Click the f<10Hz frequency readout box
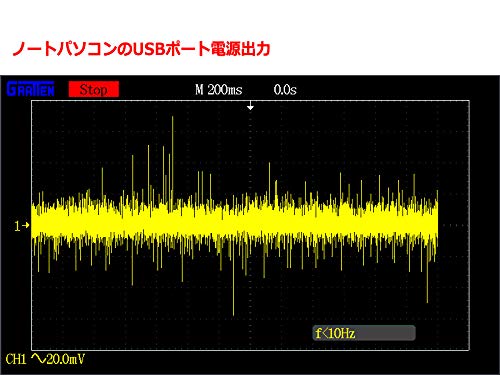The image size is (500, 375). 364,333
